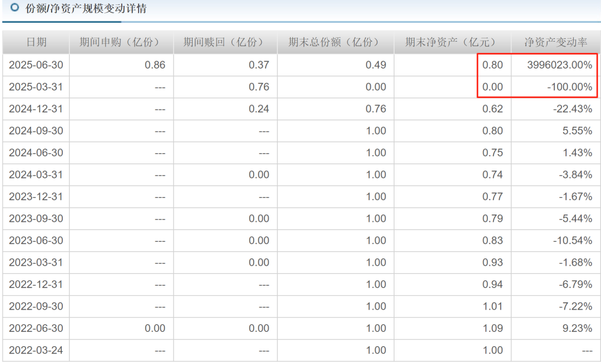
Task: Click the 日期 column header
Action: coord(36,42)
